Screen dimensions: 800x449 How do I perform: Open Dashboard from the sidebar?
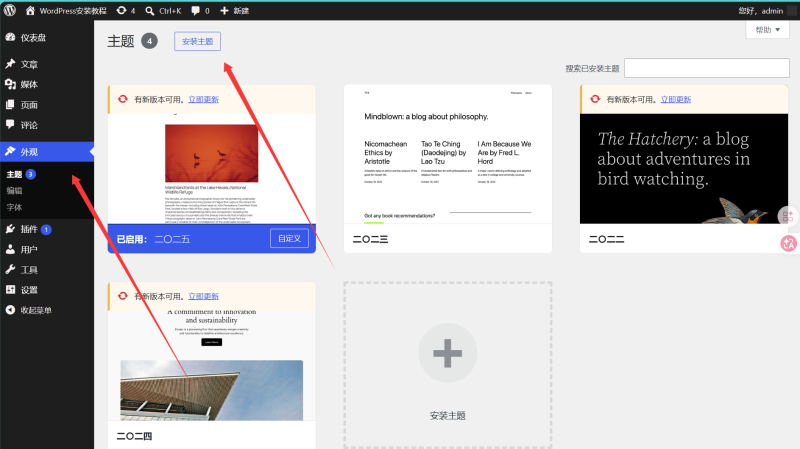(47, 37)
